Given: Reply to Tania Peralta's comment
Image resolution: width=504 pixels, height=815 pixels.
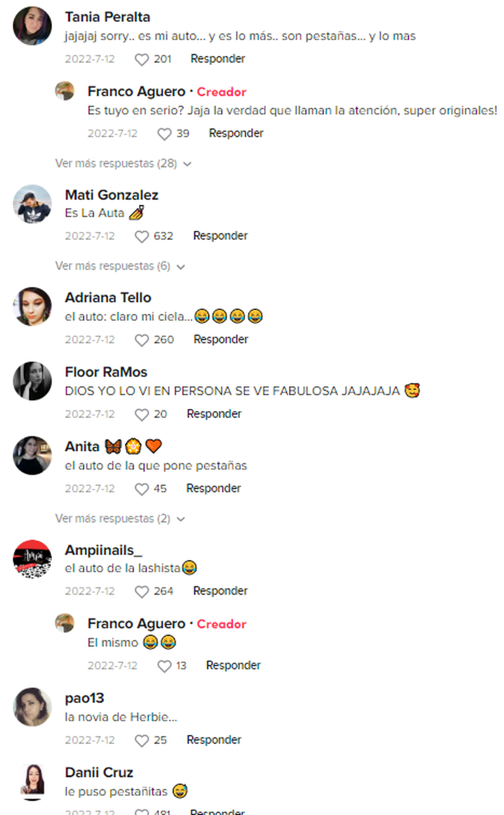Looking at the screenshot, I should coord(218,59).
